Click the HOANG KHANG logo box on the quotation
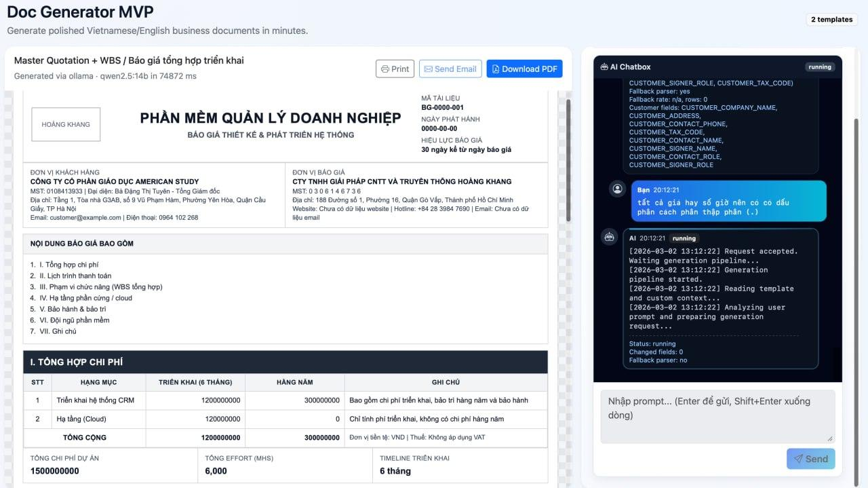868x488 pixels. click(65, 124)
